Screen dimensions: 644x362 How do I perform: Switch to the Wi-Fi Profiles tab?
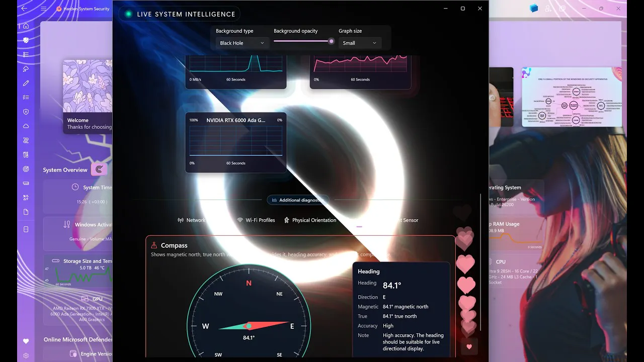[256, 220]
